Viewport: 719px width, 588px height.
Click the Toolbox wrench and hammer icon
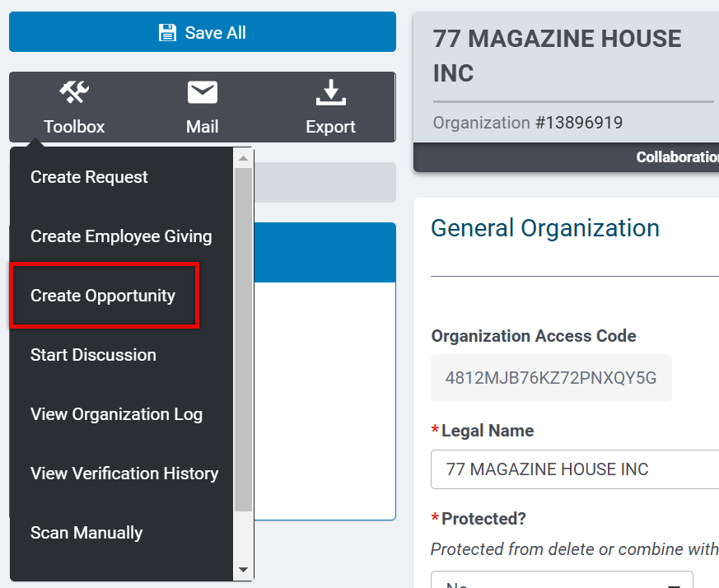pos(74,92)
